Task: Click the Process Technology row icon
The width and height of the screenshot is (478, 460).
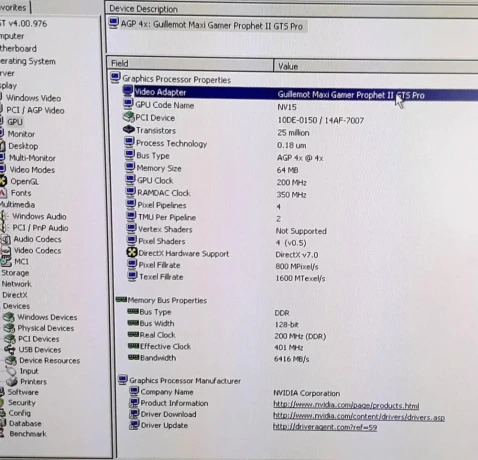Action: pyautogui.click(x=129, y=142)
